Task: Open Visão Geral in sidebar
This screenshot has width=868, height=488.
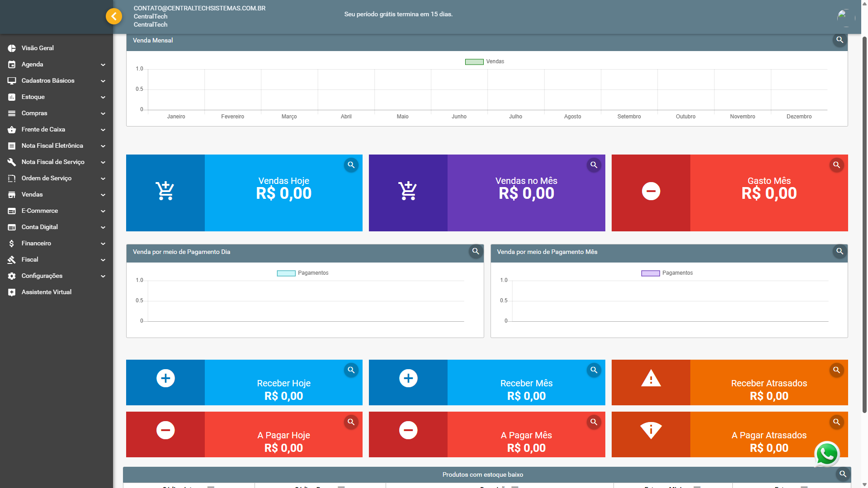Action: (x=38, y=48)
